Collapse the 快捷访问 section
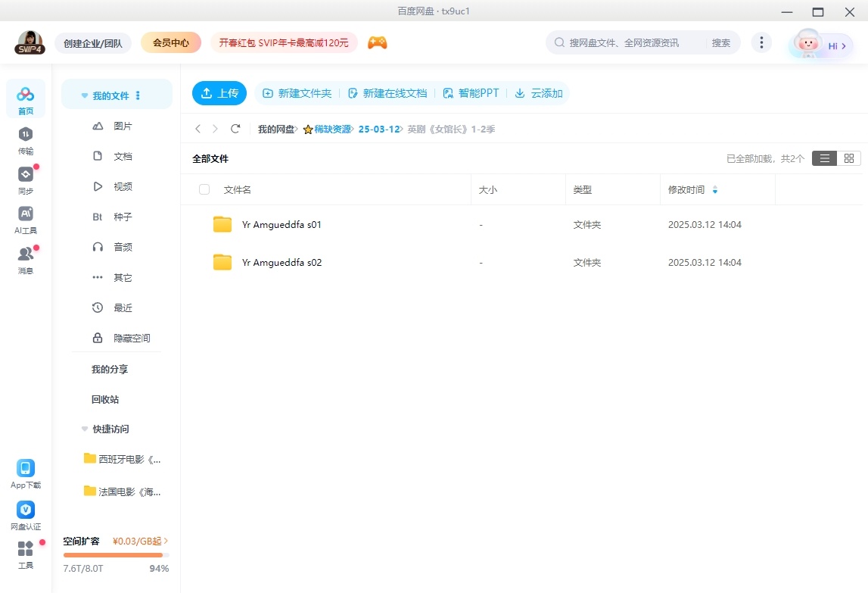Screen dimensions: 868x593 pos(84,429)
